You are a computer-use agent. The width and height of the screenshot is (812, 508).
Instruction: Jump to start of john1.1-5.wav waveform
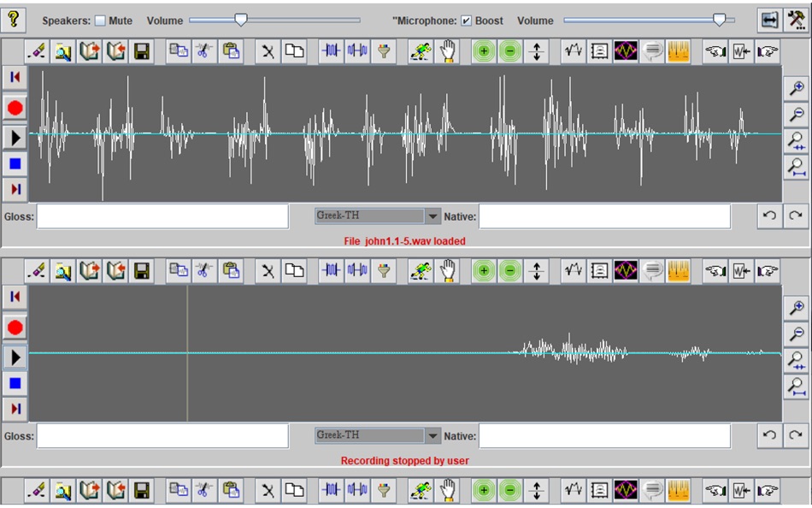(15, 77)
